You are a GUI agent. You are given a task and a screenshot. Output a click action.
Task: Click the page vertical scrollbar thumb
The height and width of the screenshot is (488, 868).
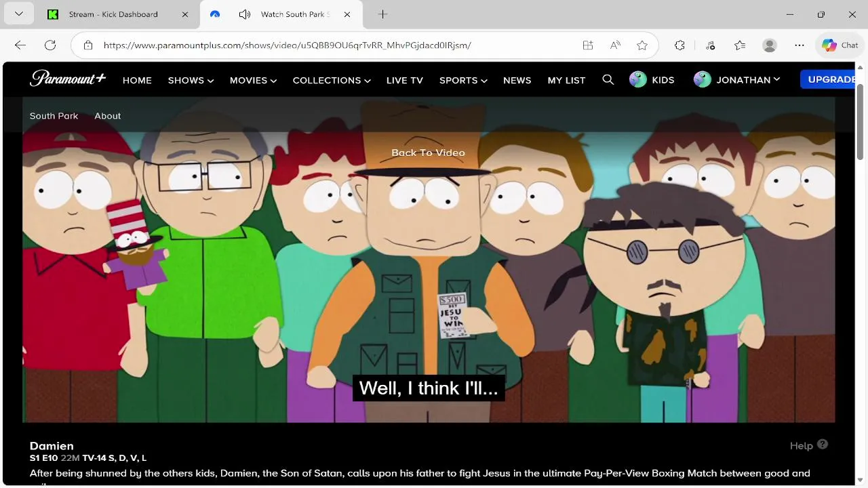861,122
